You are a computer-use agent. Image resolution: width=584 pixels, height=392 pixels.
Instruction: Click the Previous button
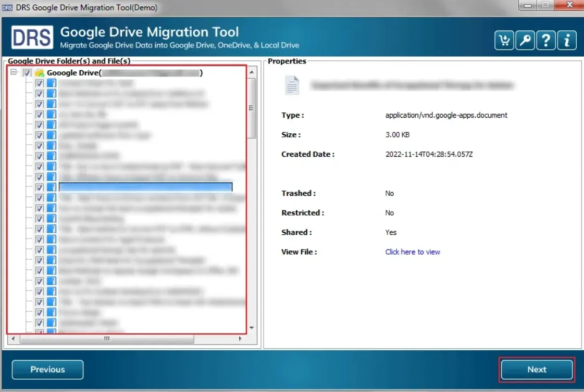(47, 370)
